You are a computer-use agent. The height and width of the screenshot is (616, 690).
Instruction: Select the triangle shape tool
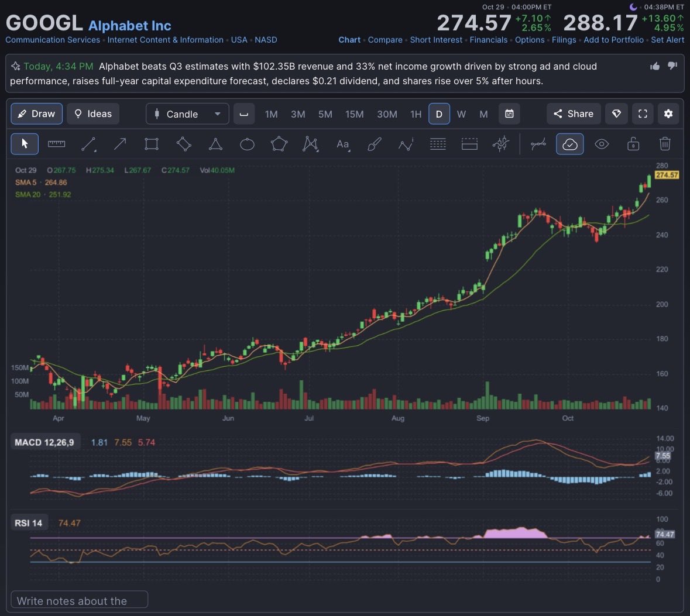[215, 144]
